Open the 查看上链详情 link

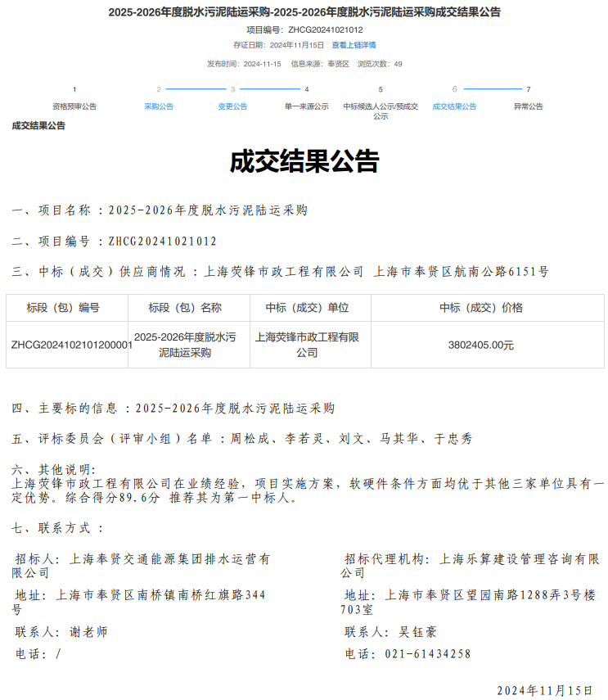coord(354,45)
